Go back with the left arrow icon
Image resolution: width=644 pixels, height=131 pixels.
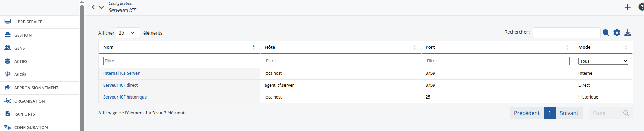pos(93,7)
